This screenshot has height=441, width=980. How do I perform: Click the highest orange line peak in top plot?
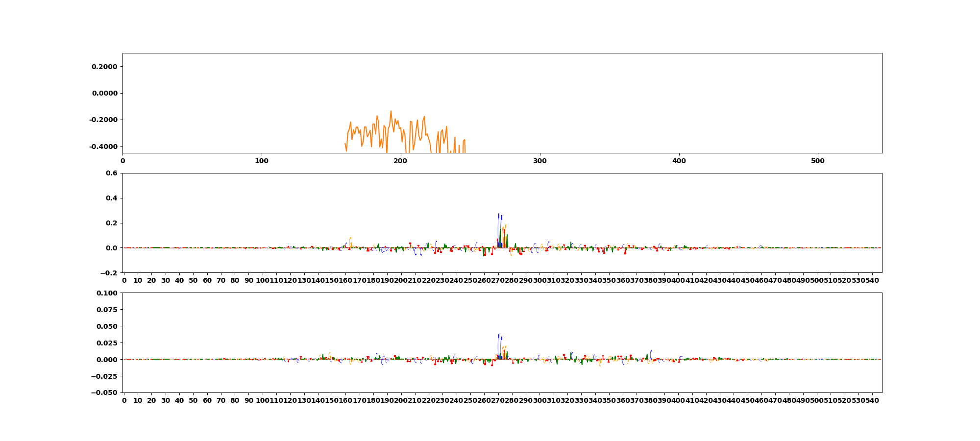coord(391,111)
